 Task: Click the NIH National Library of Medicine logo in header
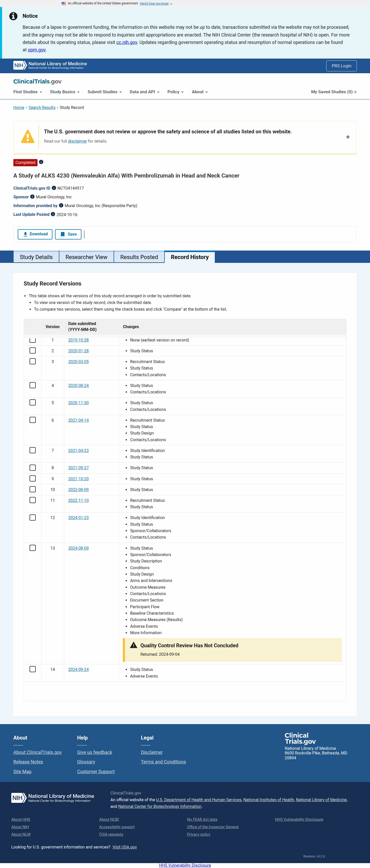click(x=50, y=65)
